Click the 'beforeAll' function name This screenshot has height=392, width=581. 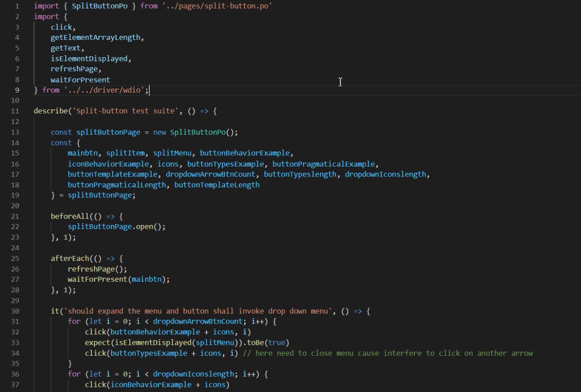pos(70,216)
